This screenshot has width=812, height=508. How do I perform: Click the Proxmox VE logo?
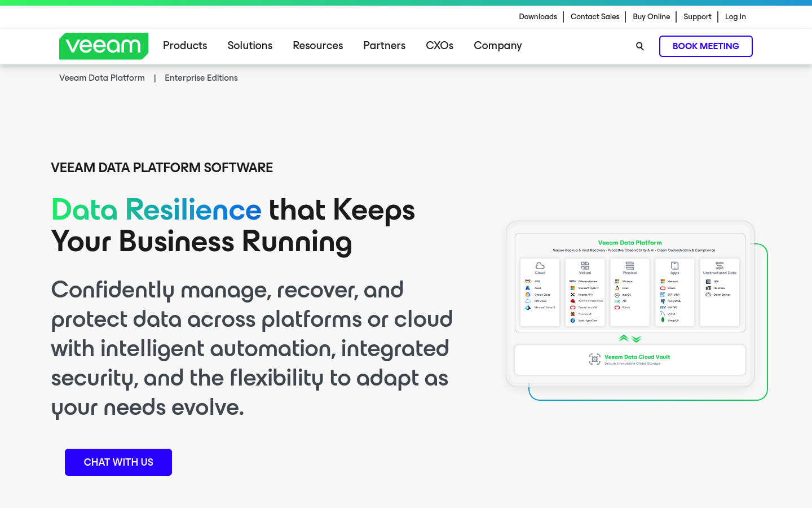(572, 314)
